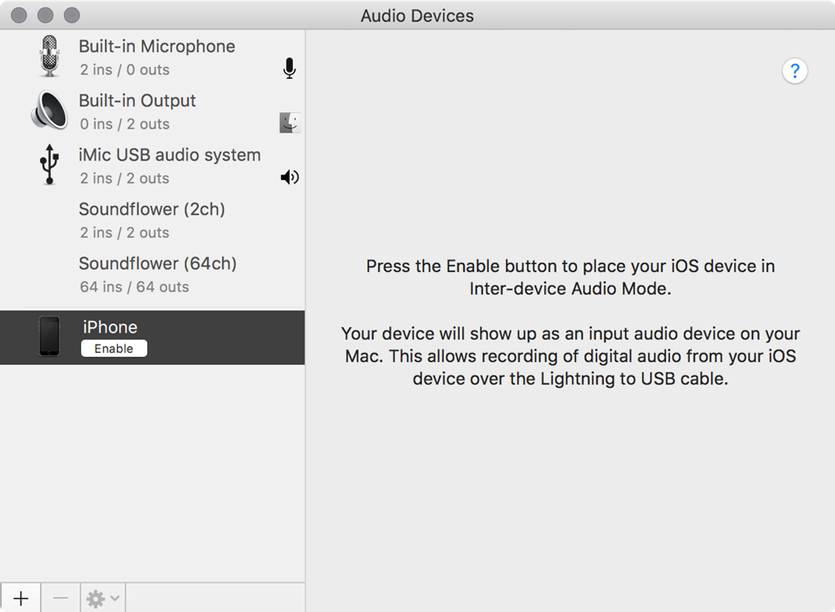The width and height of the screenshot is (835, 612).
Task: Click the minus remove device button
Action: pos(60,598)
